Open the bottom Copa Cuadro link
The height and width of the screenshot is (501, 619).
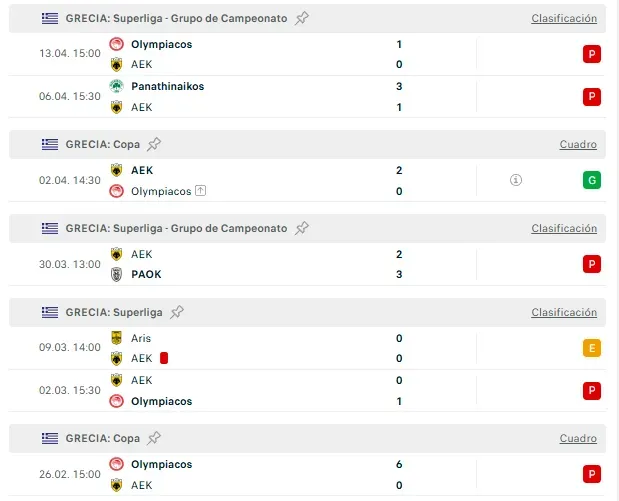[578, 438]
